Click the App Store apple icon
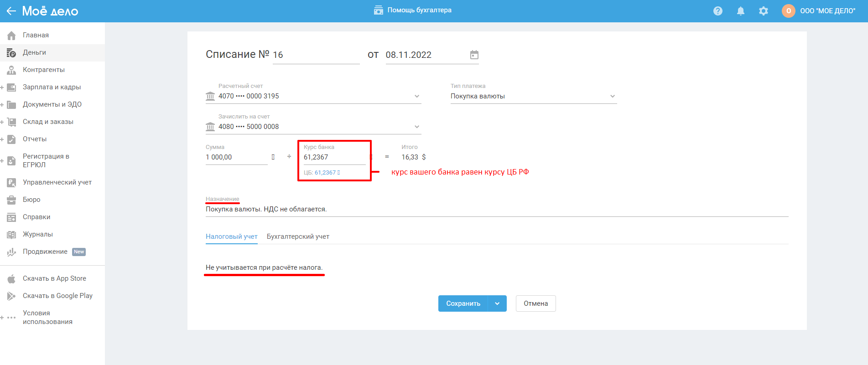The height and width of the screenshot is (365, 868). 11,278
